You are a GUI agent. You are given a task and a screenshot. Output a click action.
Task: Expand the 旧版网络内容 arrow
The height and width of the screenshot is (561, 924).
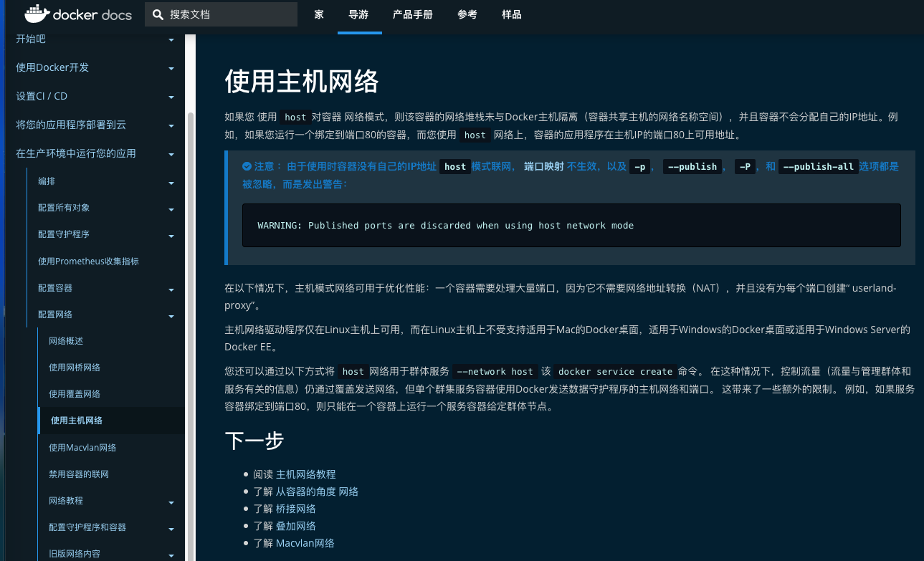(171, 556)
